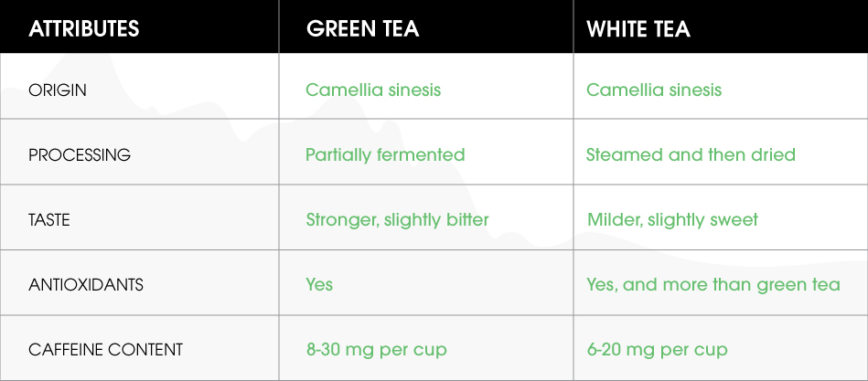Click the WHITE TEA column header
Viewport: 868px width, 381px height.
tap(638, 28)
